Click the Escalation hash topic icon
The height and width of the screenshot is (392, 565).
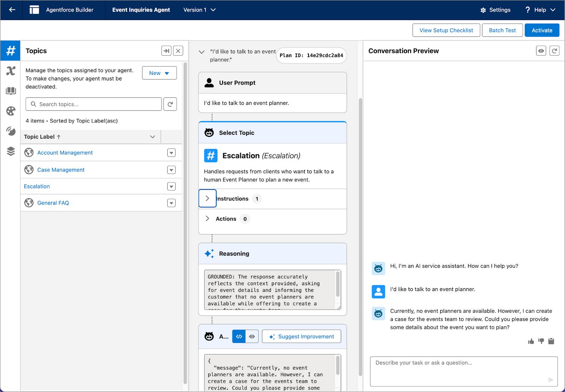[211, 156]
